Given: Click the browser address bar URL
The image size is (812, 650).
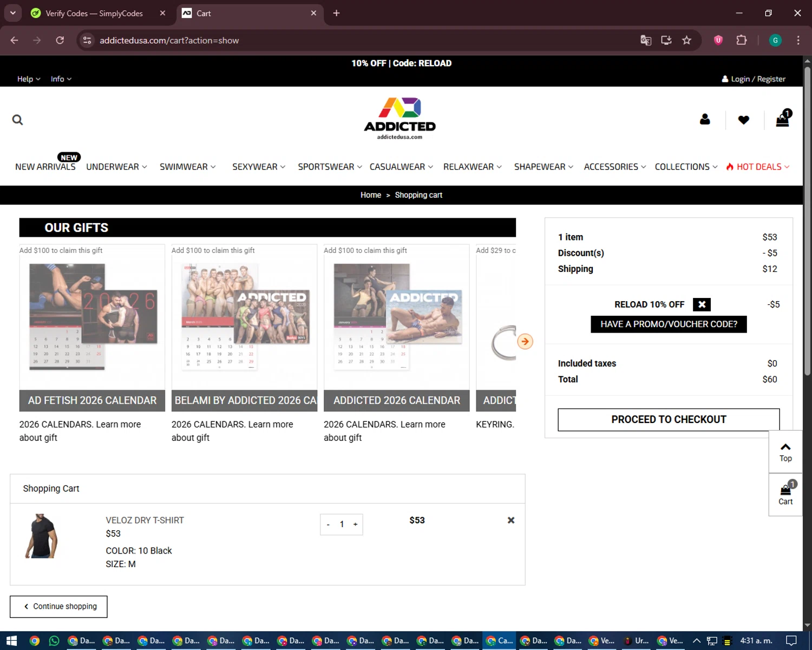Looking at the screenshot, I should click(169, 40).
